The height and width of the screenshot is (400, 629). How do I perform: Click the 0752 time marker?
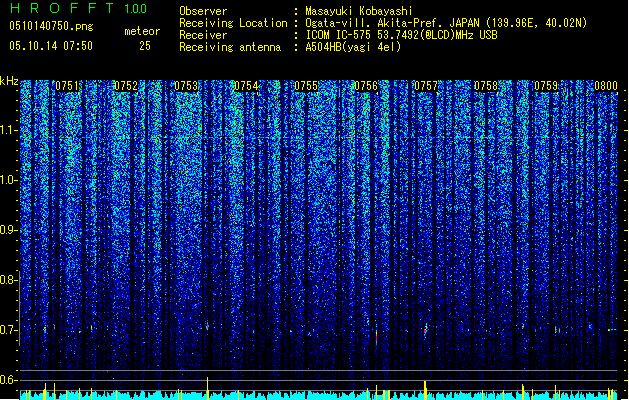click(126, 86)
